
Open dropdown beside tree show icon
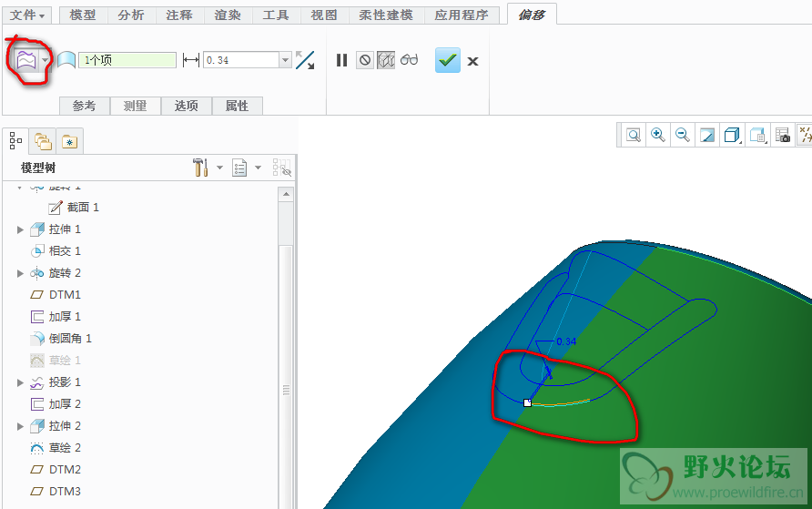tap(258, 168)
